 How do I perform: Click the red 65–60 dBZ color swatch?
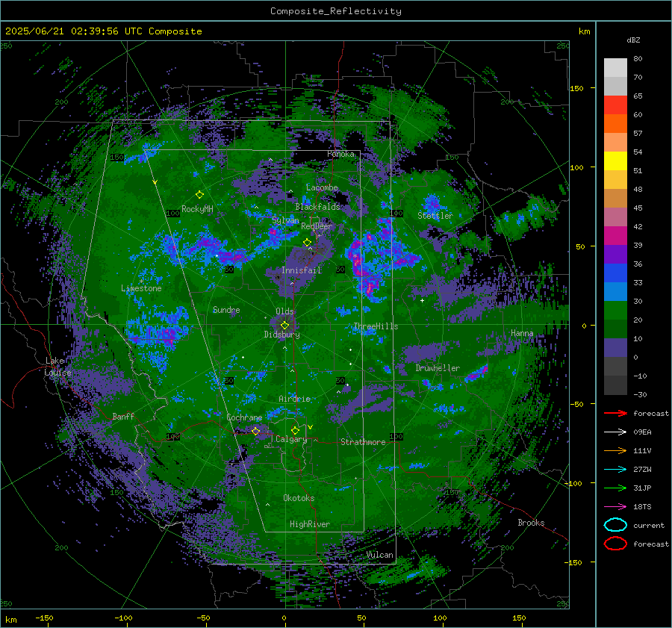pos(615,105)
